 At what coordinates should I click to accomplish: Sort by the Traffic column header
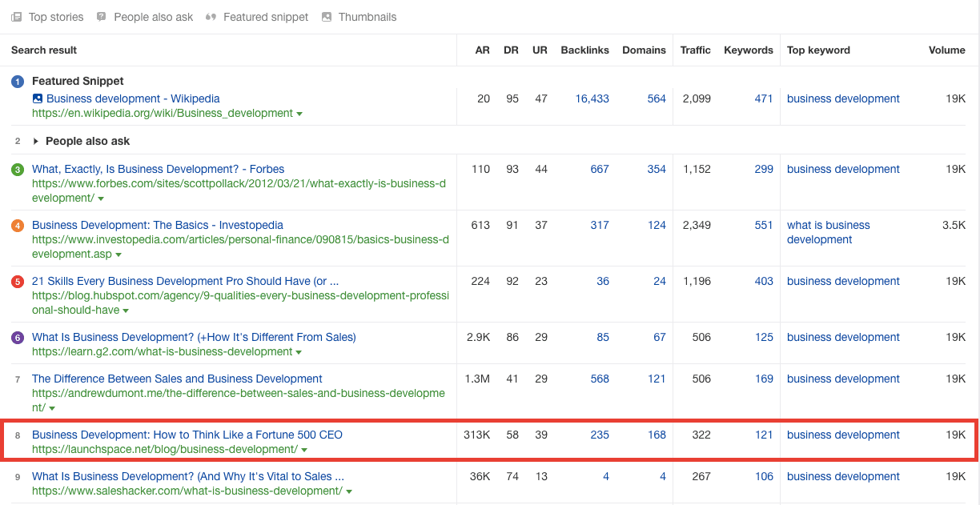[695, 50]
